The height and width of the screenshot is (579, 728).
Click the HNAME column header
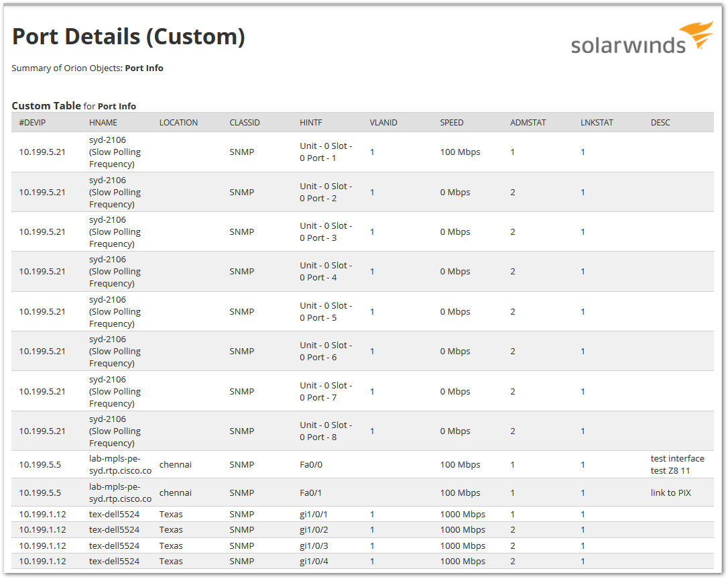(103, 123)
